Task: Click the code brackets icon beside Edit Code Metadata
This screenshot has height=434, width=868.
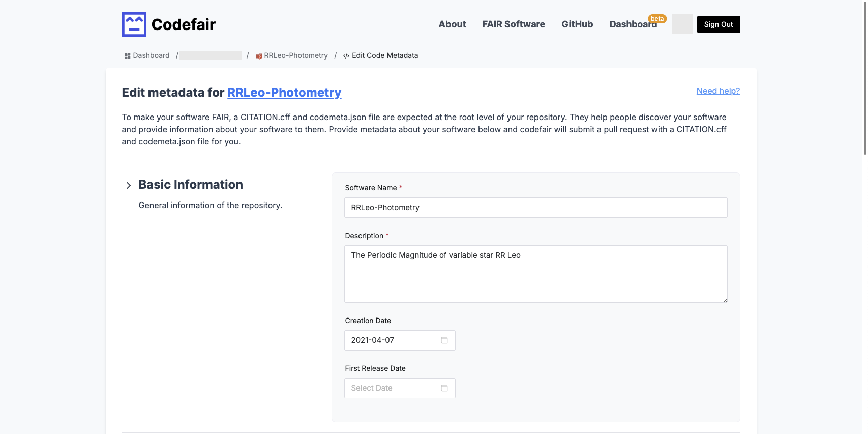Action: (x=346, y=56)
